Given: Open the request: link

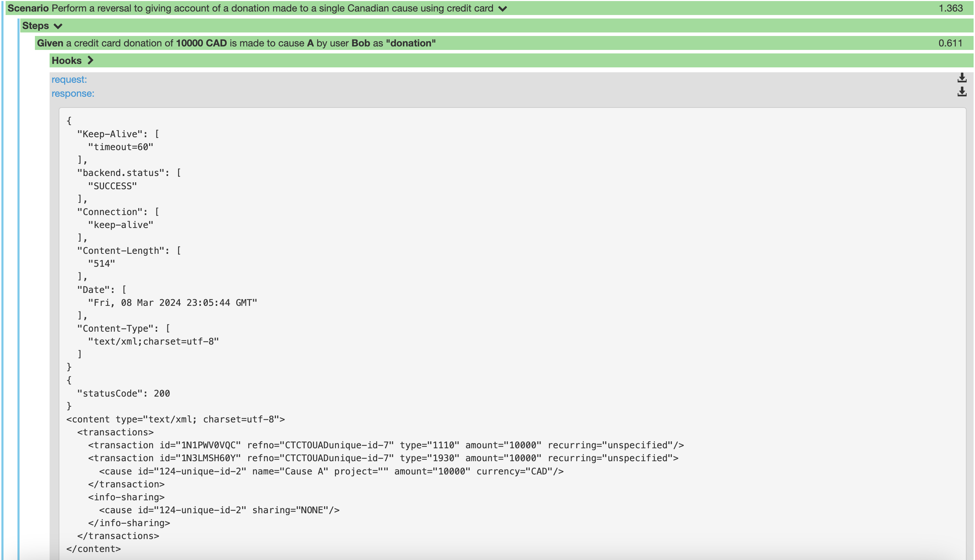Looking at the screenshot, I should coord(69,80).
